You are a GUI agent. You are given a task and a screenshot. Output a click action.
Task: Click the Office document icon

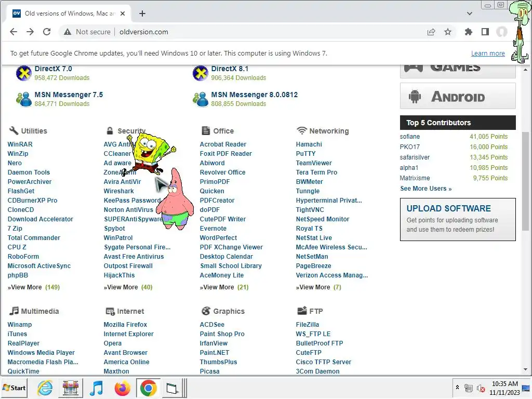(x=206, y=130)
